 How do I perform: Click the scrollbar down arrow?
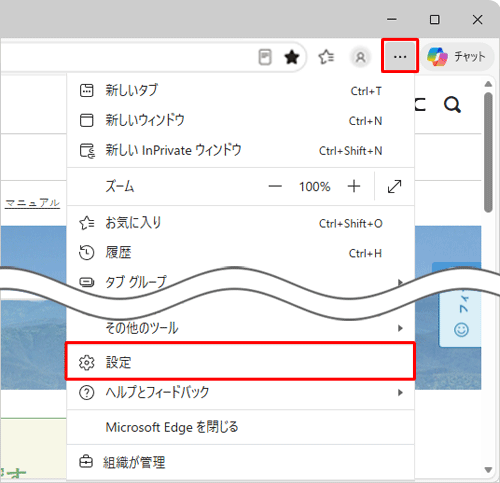488,470
